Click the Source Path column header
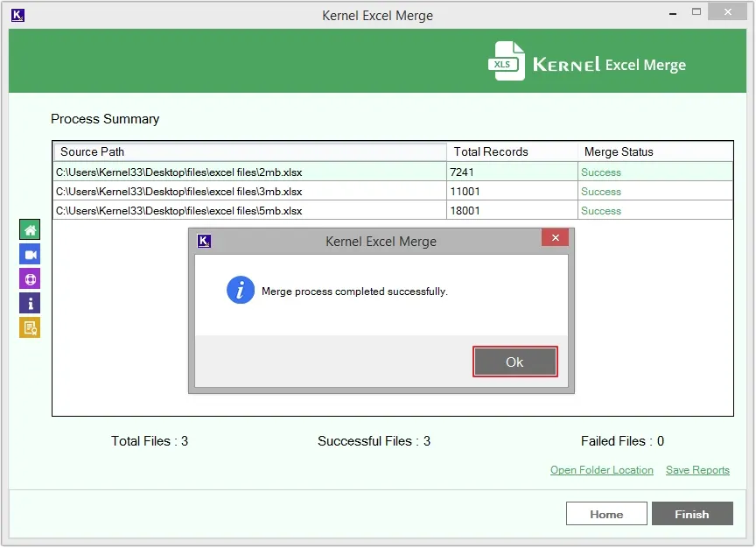This screenshot has height=548, width=756. (249, 151)
